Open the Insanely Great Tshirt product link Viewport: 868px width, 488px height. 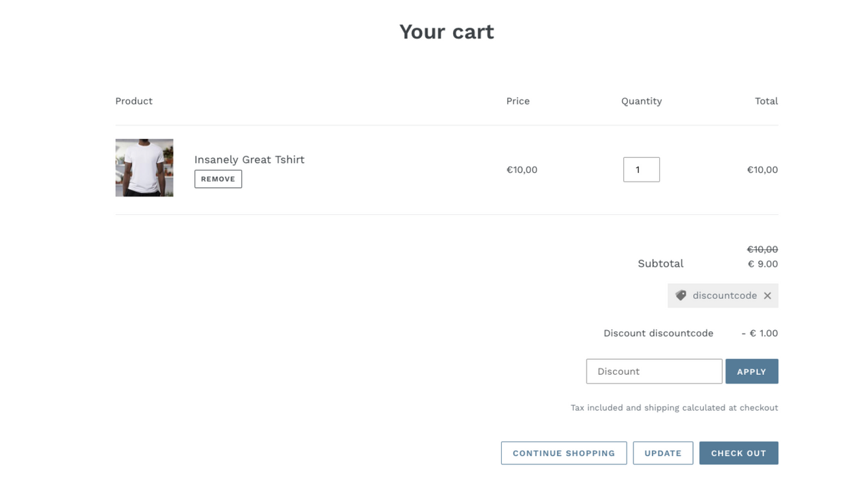[x=250, y=159]
